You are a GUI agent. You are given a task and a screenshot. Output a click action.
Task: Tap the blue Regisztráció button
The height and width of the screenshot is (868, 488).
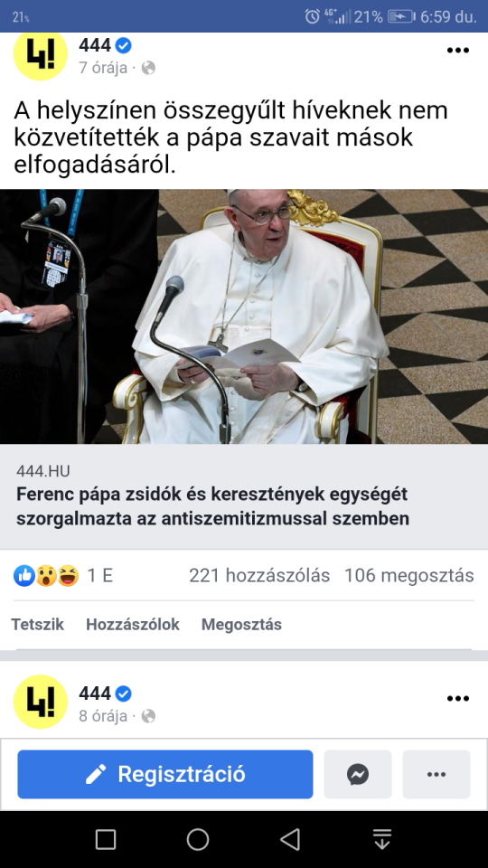click(x=165, y=774)
